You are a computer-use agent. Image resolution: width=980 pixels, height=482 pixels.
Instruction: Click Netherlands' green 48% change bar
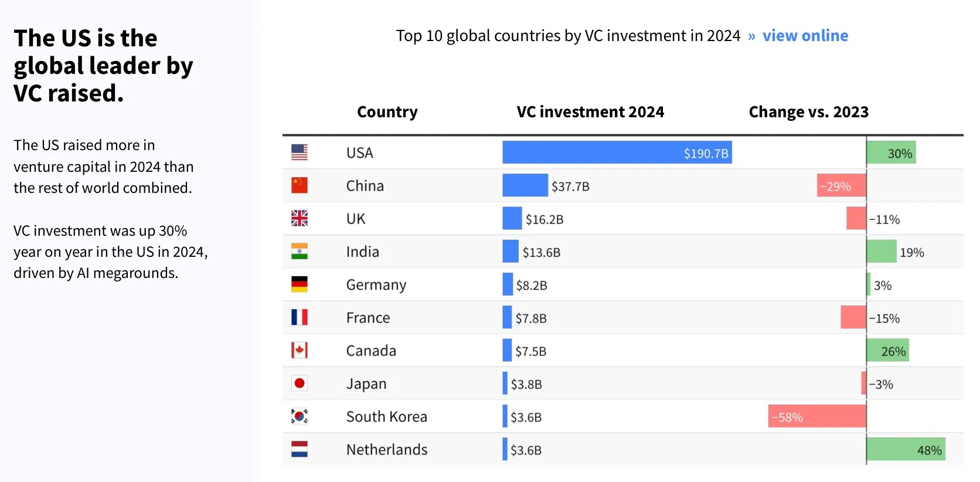point(906,450)
